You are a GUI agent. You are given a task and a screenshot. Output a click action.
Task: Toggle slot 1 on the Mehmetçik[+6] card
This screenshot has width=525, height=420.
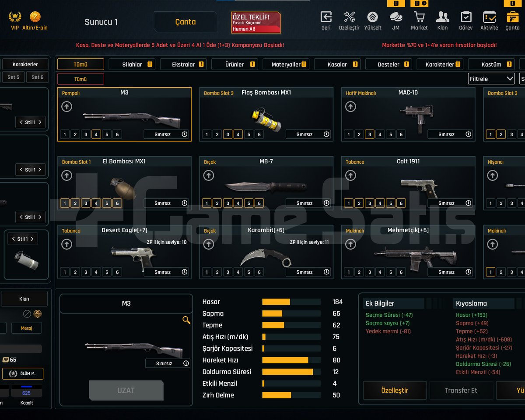(349, 272)
